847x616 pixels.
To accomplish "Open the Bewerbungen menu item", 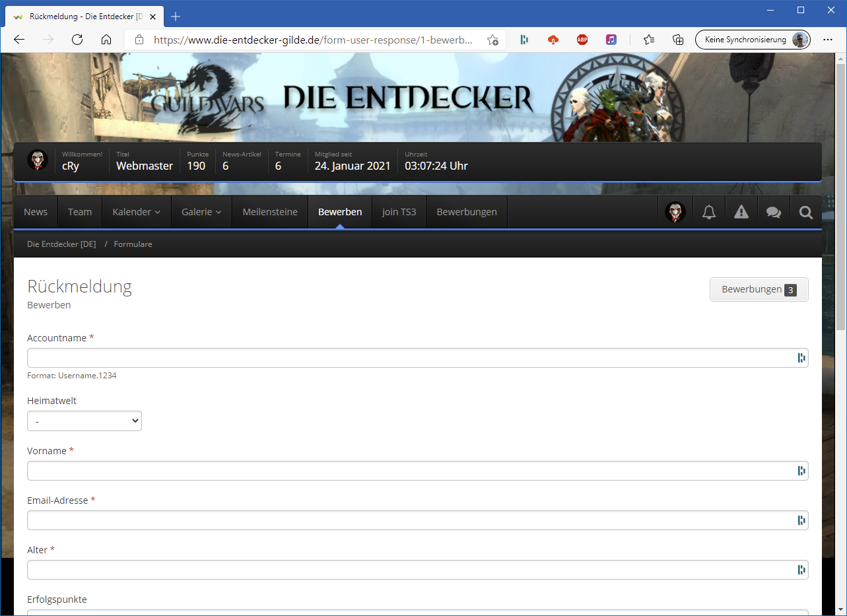I will point(467,212).
